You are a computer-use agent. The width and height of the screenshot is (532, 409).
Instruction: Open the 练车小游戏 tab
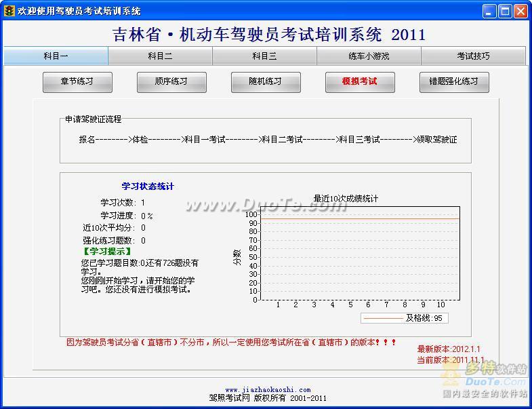click(369, 56)
